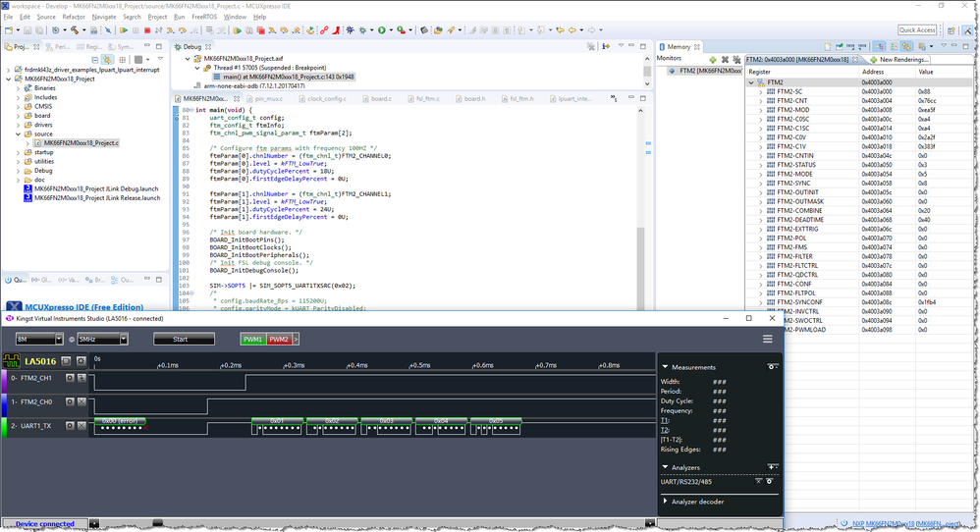Click the New Renderings tab button
The height and width of the screenshot is (532, 980).
pyautogui.click(x=898, y=59)
